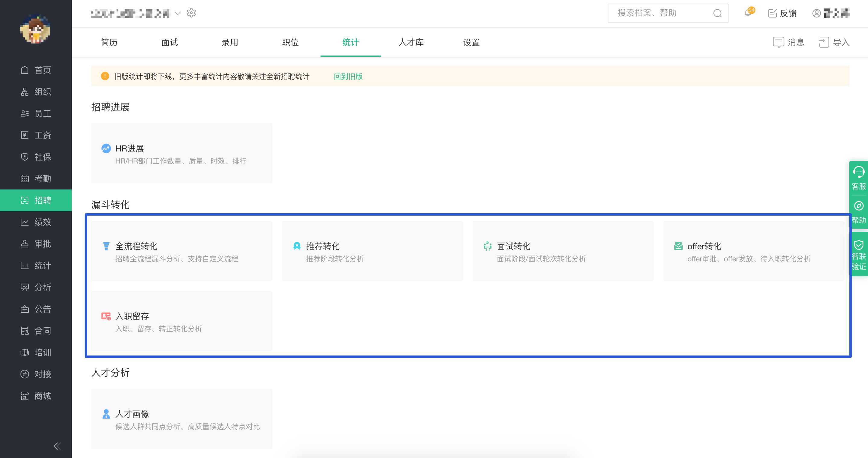Click the company settings gear icon
Viewport: 868px width, 458px height.
click(191, 13)
